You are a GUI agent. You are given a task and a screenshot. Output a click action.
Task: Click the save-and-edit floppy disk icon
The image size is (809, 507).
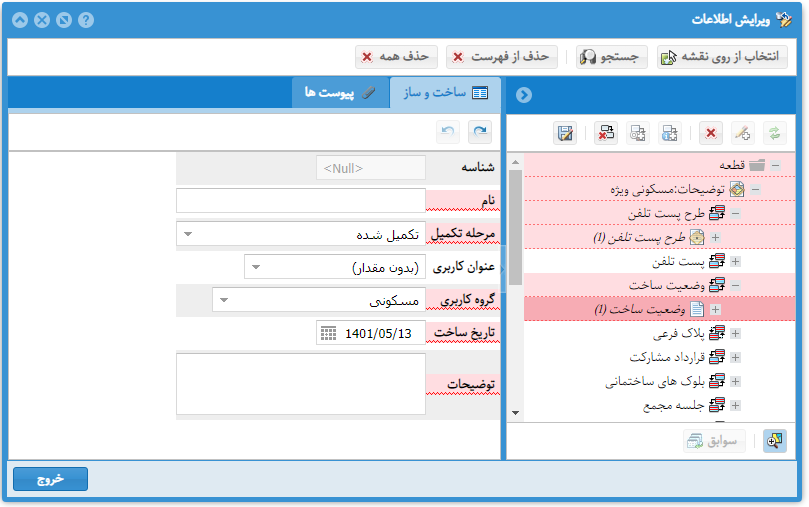coord(565,133)
